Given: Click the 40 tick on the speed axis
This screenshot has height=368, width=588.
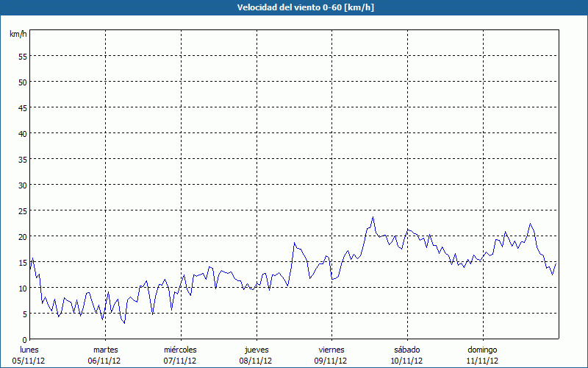Looking at the screenshot, I should 22,133.
